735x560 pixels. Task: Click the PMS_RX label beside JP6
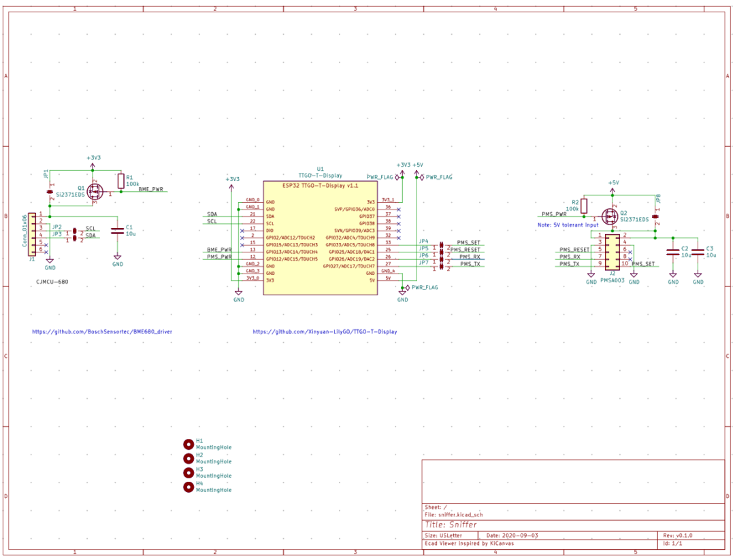coord(470,257)
